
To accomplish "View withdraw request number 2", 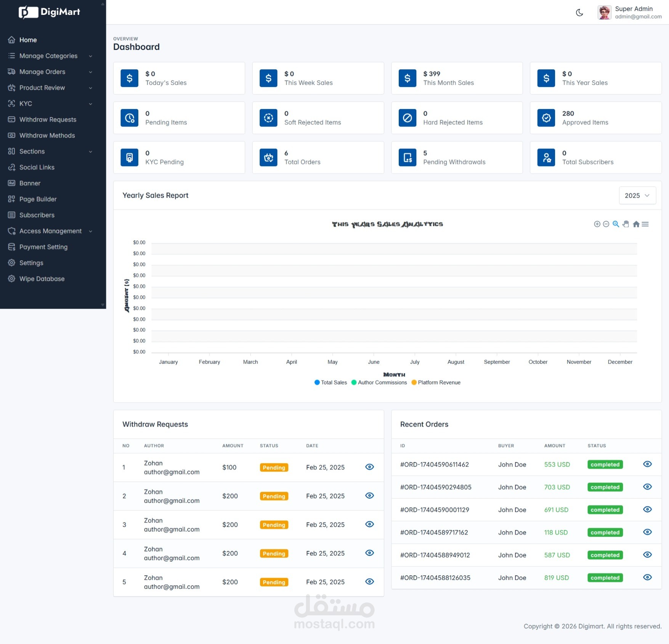I will pyautogui.click(x=369, y=496).
